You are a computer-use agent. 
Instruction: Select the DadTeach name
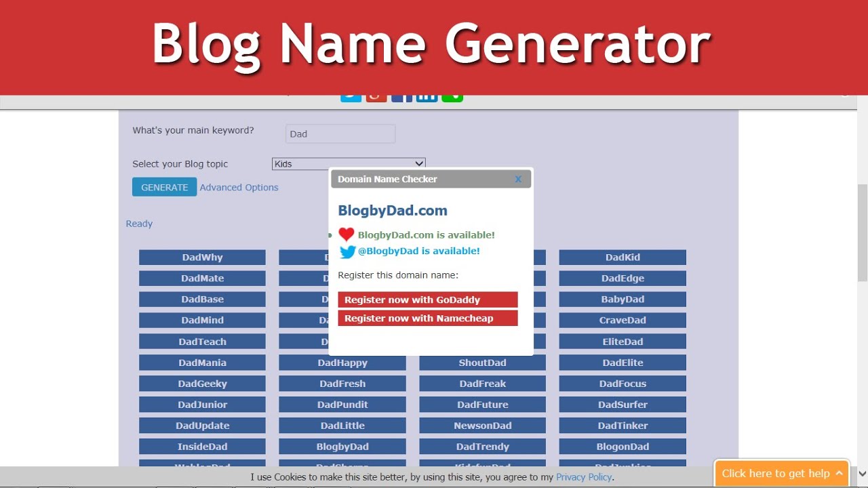coord(202,342)
